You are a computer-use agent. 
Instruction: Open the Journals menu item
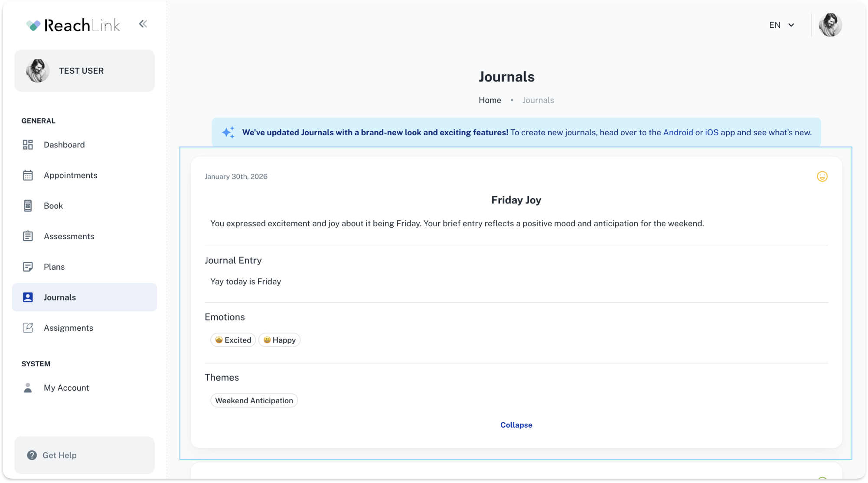[60, 297]
